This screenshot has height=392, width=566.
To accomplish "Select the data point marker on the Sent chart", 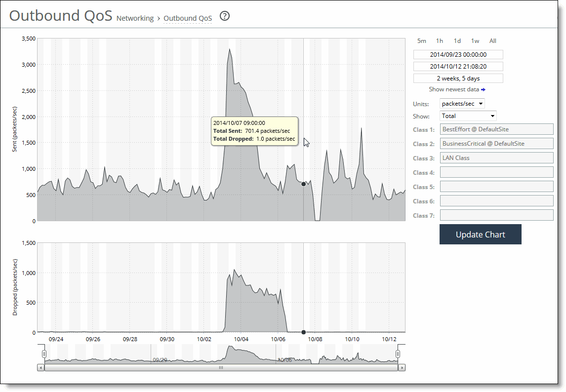I will 303,184.
